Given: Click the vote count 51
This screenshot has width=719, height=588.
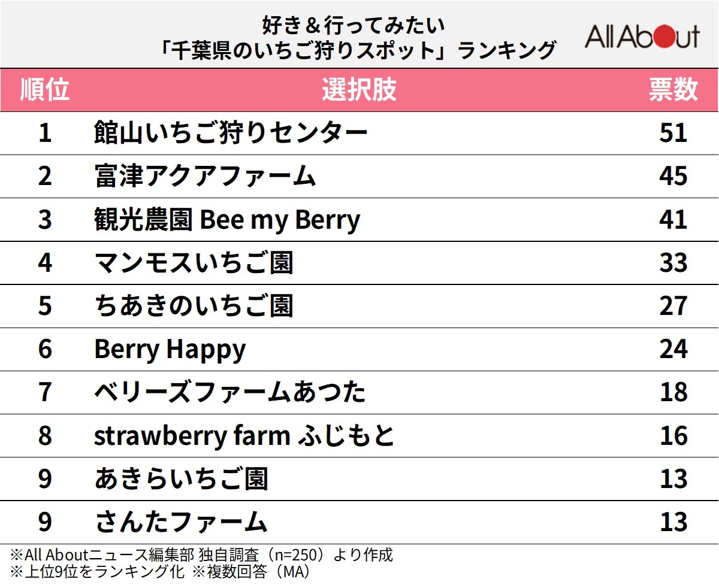Looking at the screenshot, I should point(673,133).
